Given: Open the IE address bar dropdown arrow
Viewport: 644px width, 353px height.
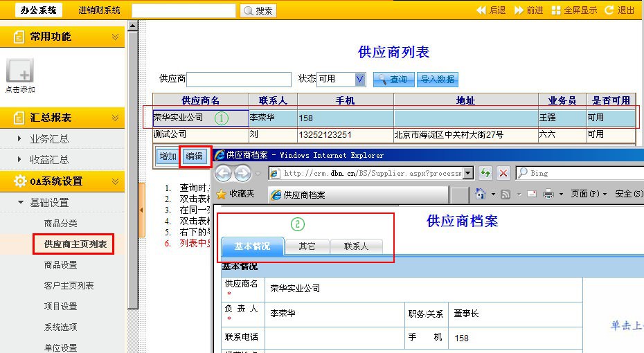Looking at the screenshot, I should point(468,173).
